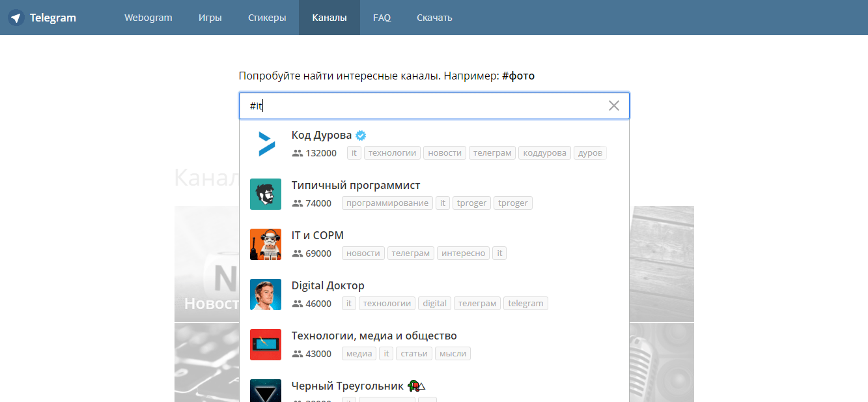Click the Telegram paper plane logo
Image resolution: width=868 pixels, height=402 pixels.
pyautogui.click(x=16, y=18)
